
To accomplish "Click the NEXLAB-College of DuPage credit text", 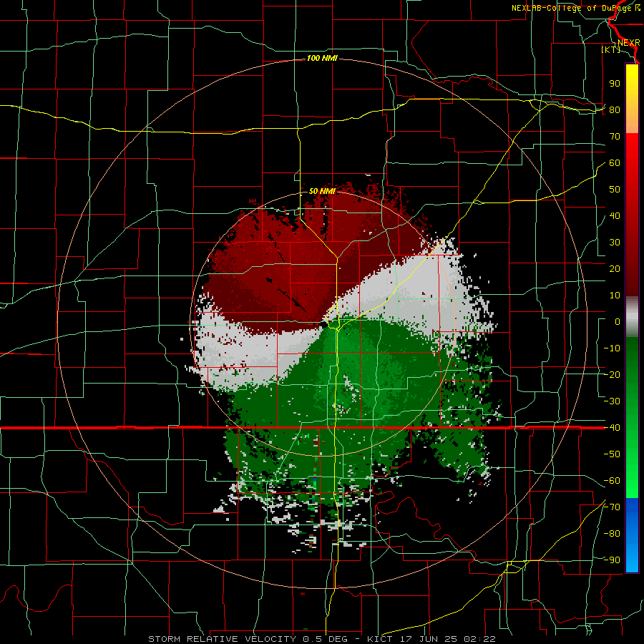I will [x=572, y=8].
